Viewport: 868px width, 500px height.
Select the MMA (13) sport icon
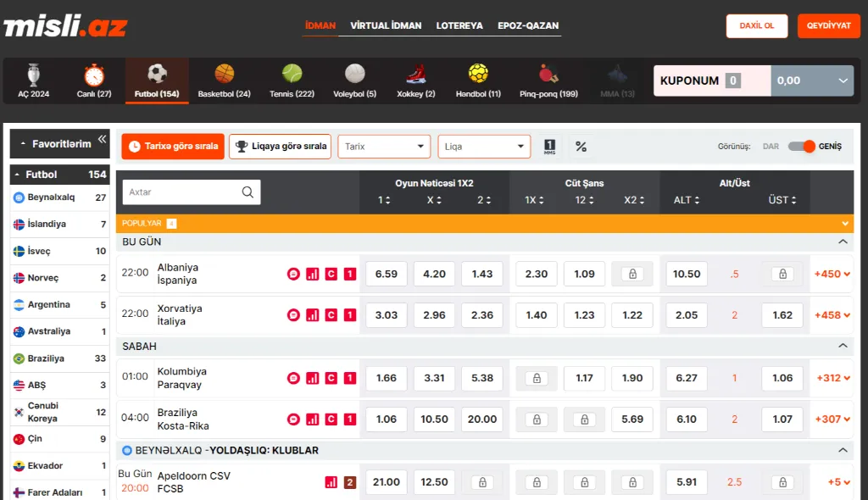tap(617, 81)
